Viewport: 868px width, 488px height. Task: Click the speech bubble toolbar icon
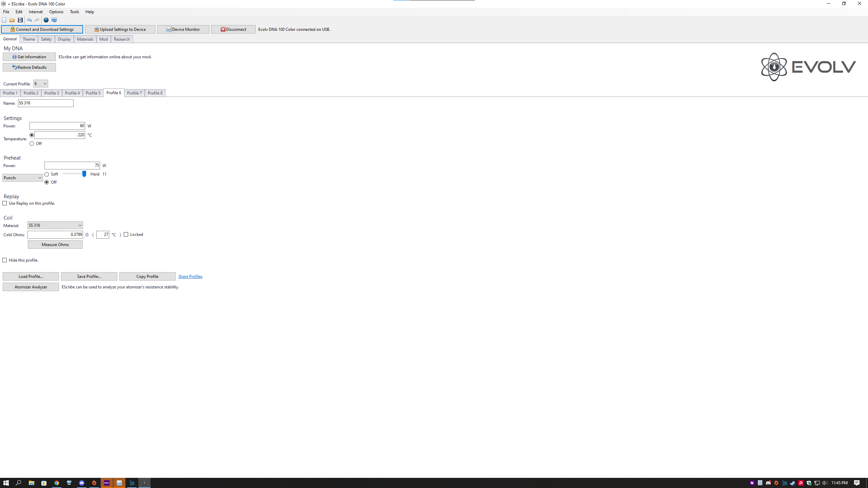[x=54, y=20]
